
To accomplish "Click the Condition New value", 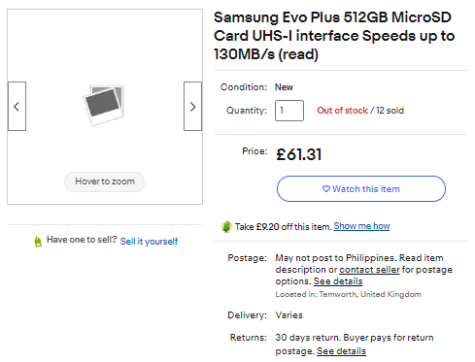I will [284, 87].
